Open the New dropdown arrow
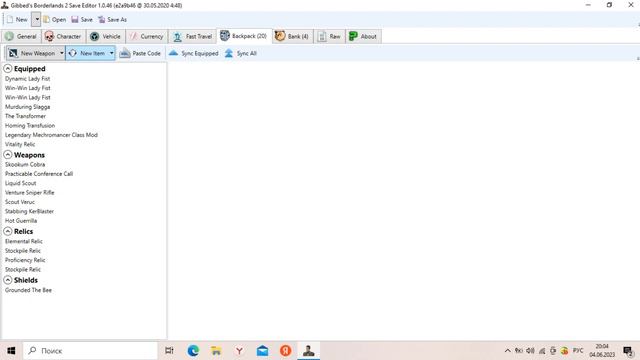This screenshot has height=360, width=640. point(36,20)
